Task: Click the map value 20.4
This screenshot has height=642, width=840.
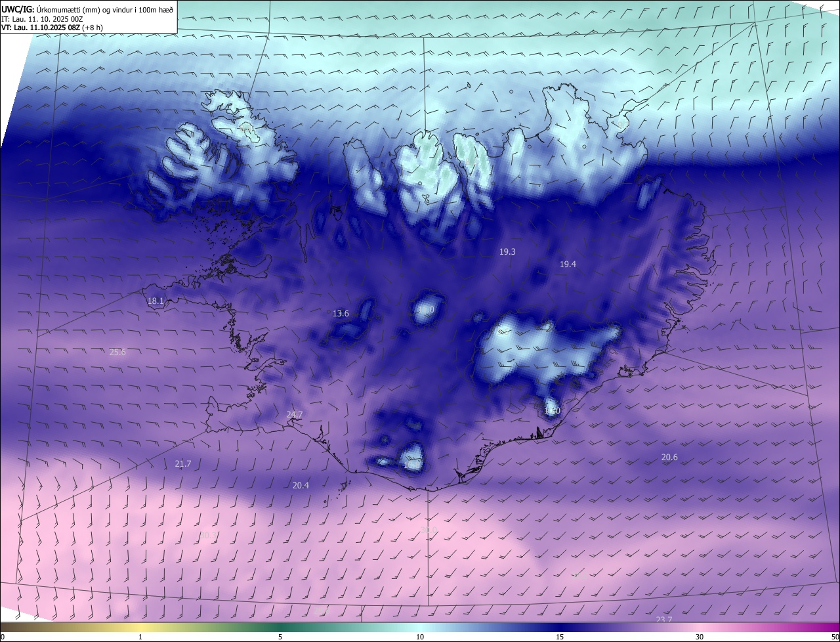Action: 301,485
